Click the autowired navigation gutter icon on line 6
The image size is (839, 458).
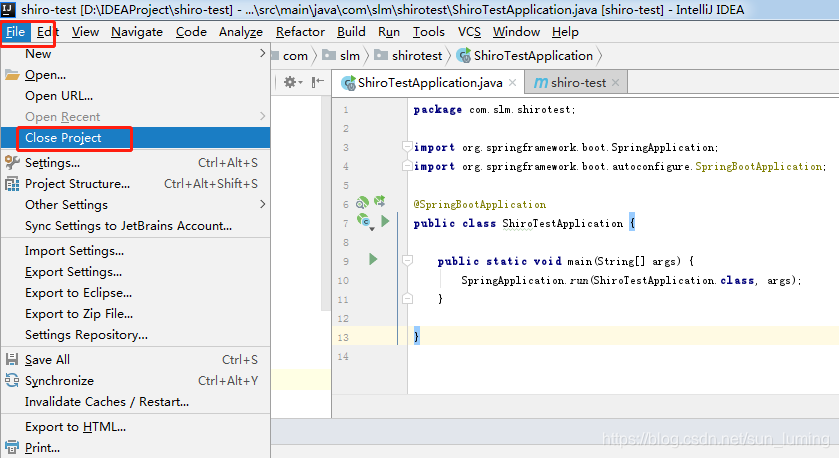[379, 201]
